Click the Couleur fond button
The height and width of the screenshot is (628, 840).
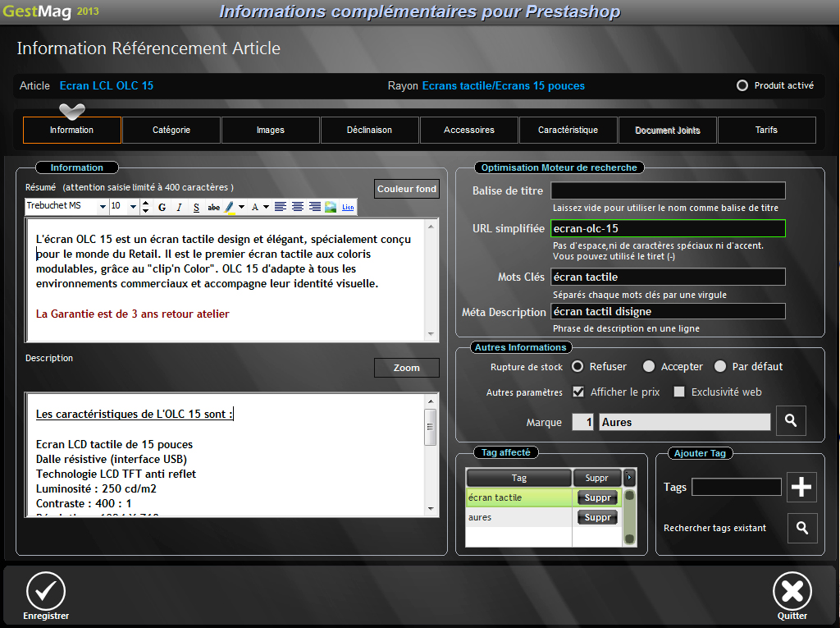coord(407,189)
